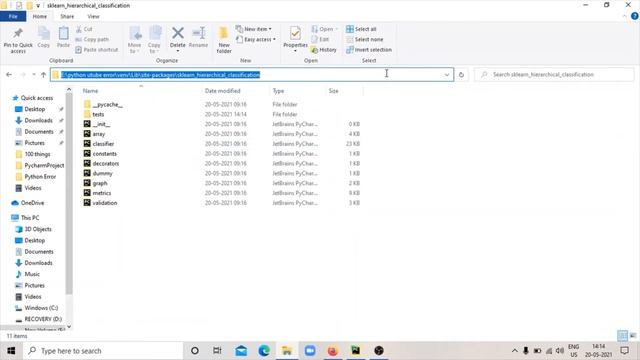Click Pin to Quick access icon
Viewport: 640px width, 360px height.
[x=18, y=40]
